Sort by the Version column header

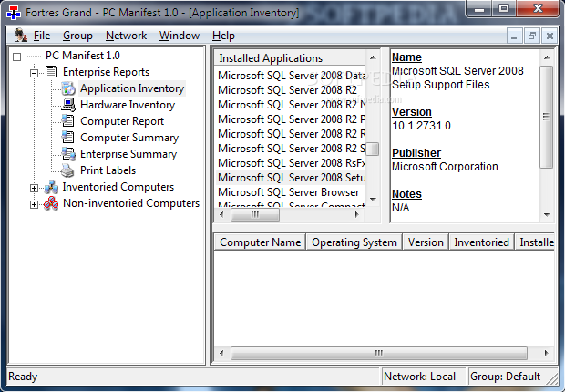426,242
